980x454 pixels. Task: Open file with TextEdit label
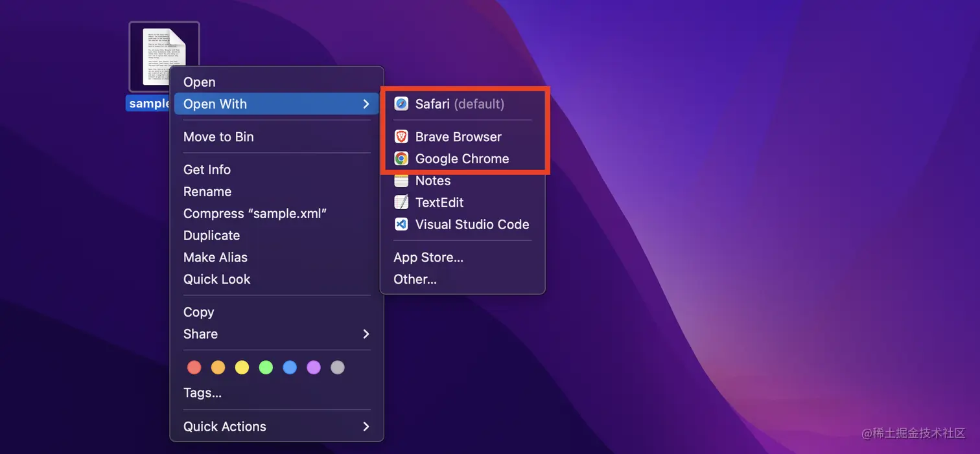point(439,203)
